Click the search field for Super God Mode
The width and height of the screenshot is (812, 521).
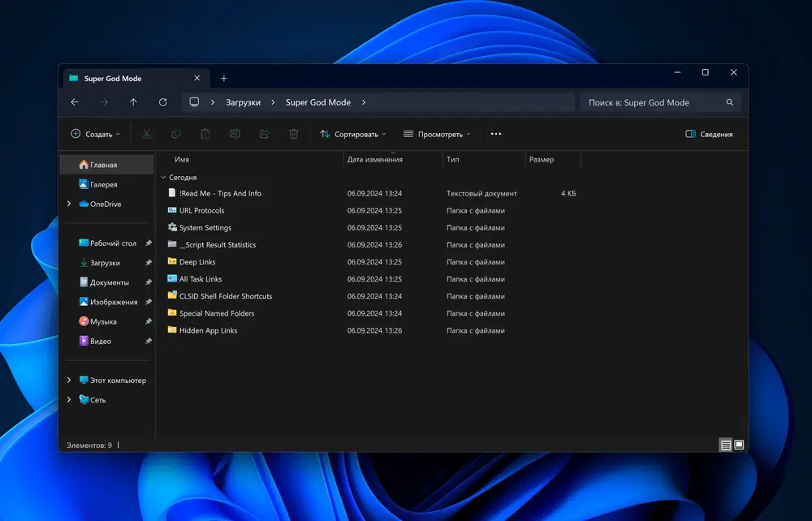tap(650, 102)
